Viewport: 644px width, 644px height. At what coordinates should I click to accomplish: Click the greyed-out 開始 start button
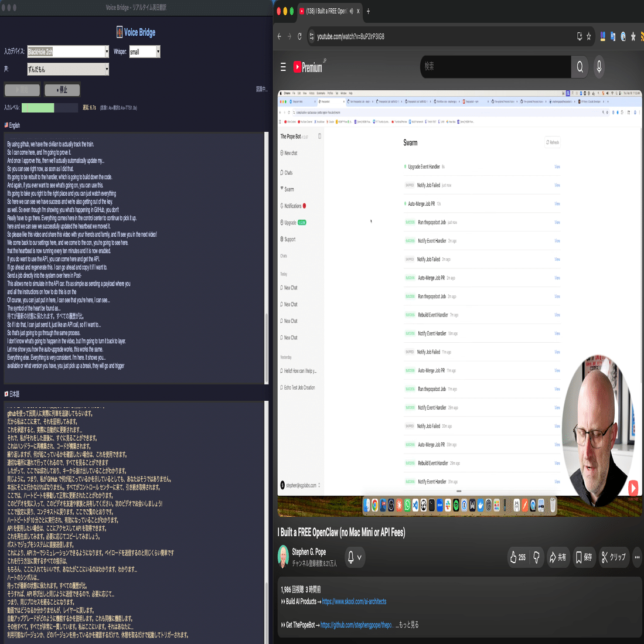22,90
